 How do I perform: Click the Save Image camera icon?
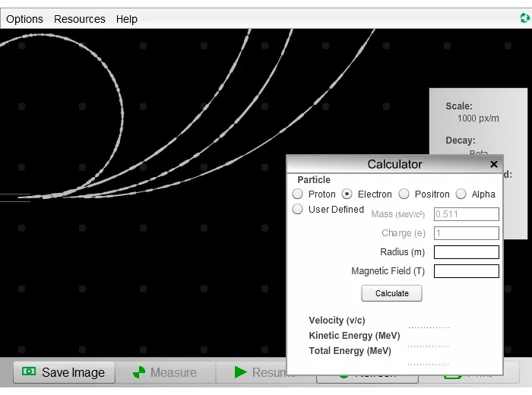pyautogui.click(x=29, y=371)
